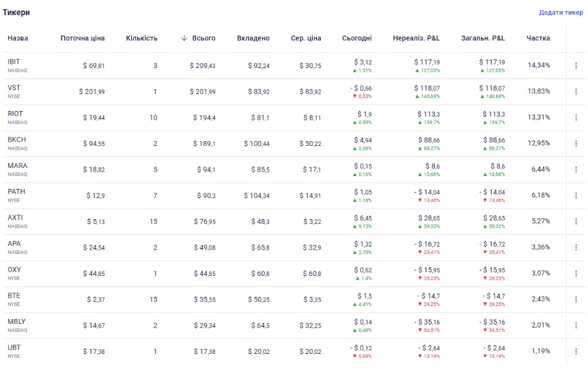
Task: Select the OXY ticker name
Action: tap(14, 269)
